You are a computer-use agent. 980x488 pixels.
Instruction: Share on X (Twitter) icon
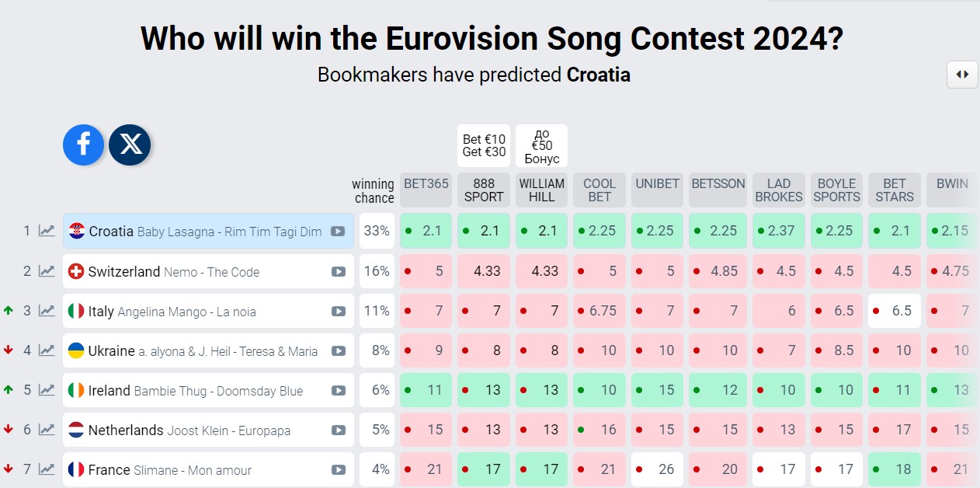[x=130, y=145]
